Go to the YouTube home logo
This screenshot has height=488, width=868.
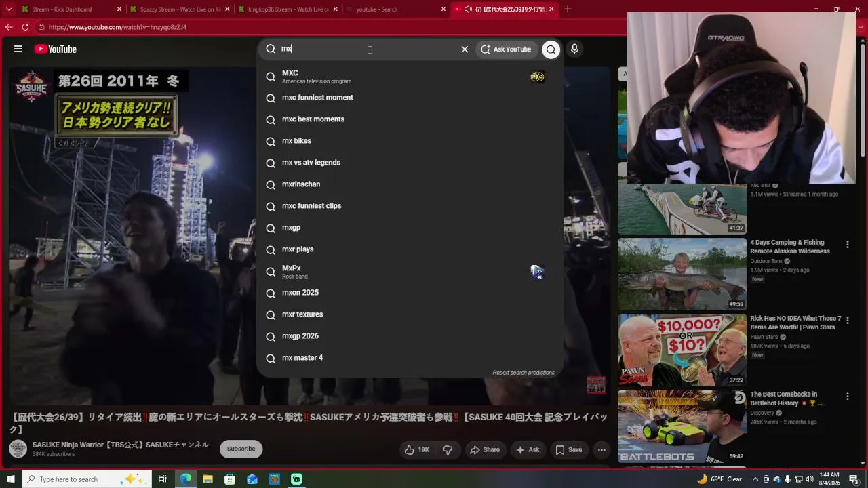click(56, 49)
